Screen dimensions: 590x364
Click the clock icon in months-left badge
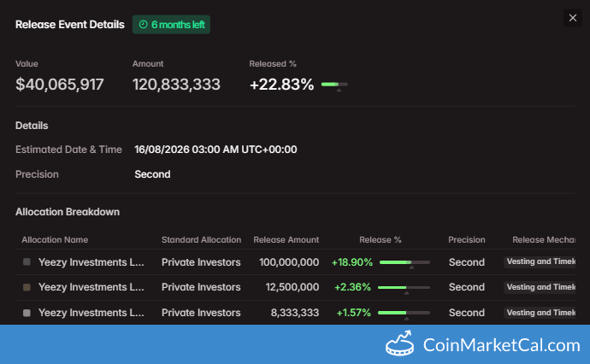[x=144, y=25]
